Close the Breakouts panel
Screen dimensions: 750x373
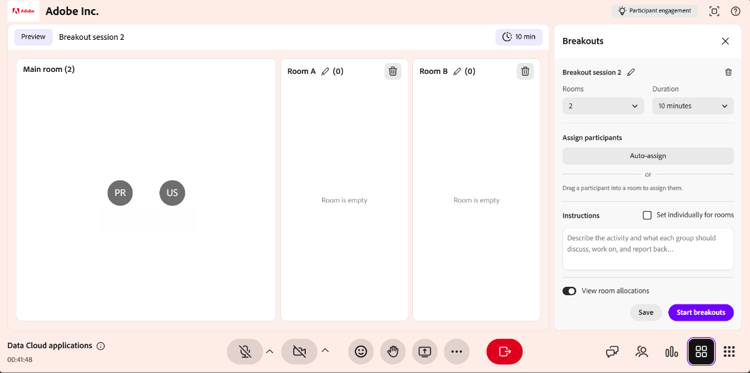click(x=725, y=41)
